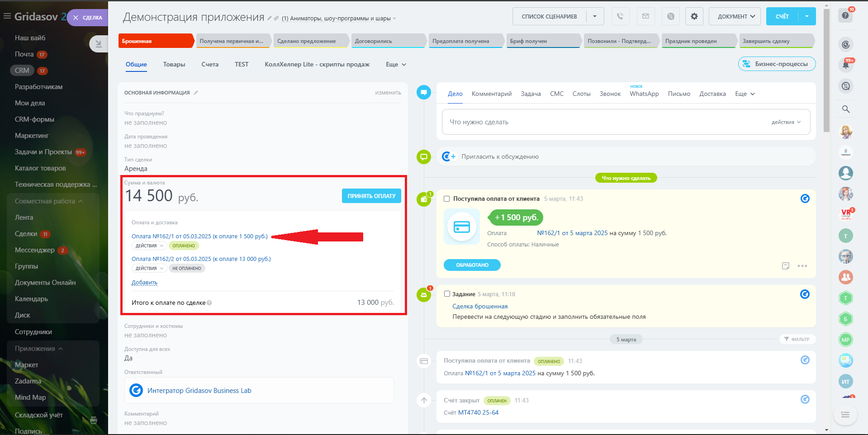
Task: Open the notifications bell with 99+ badge
Action: pyautogui.click(x=846, y=65)
